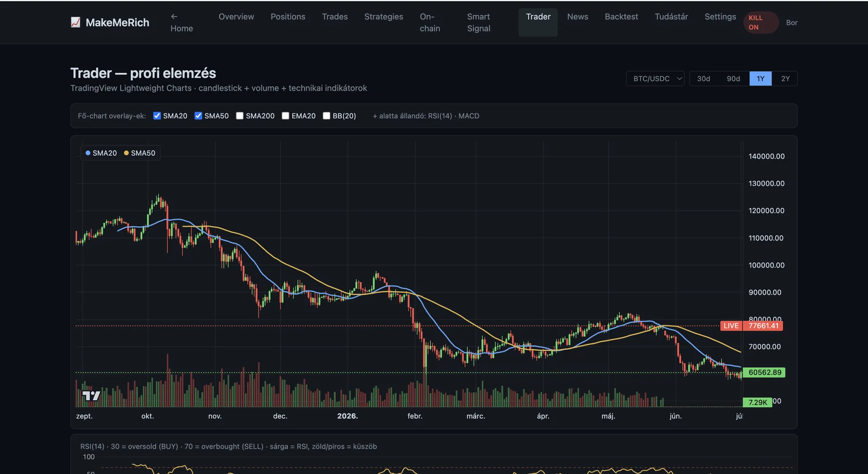Open the Strategies tab

point(384,17)
